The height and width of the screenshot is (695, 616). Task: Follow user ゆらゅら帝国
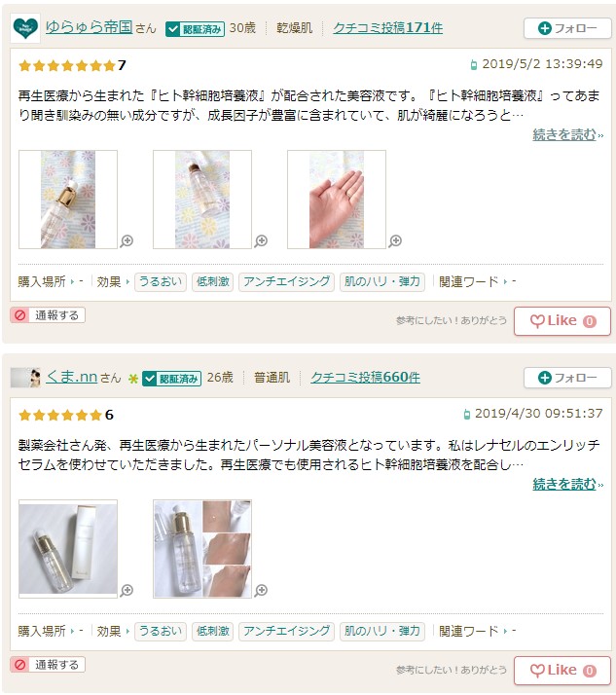tap(567, 28)
